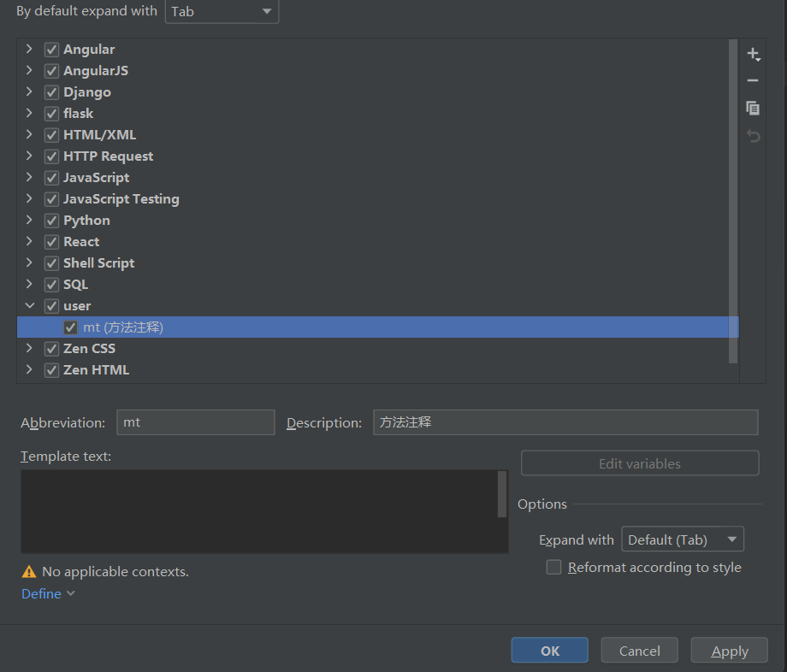
Task: Expand the Django group arrow
Action: (x=29, y=91)
